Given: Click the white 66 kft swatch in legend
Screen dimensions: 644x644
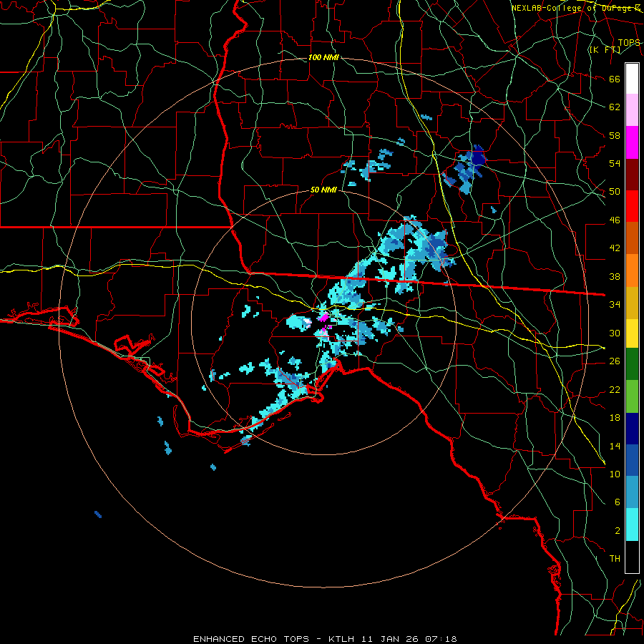Looking at the screenshot, I should tap(632, 79).
